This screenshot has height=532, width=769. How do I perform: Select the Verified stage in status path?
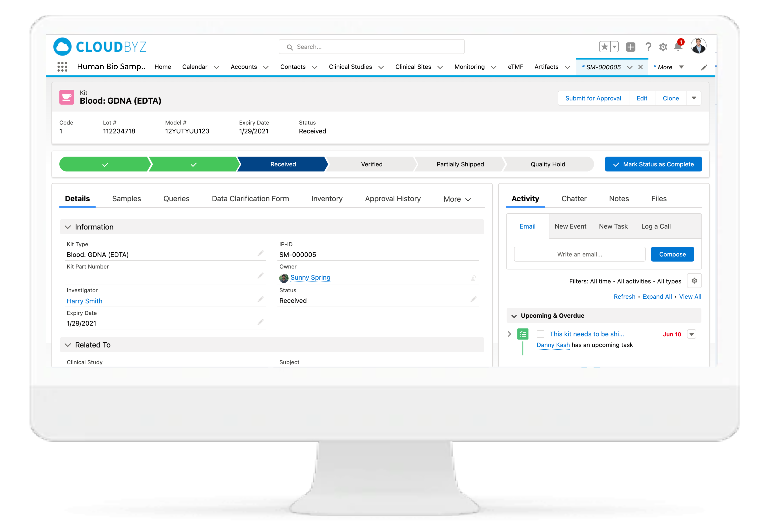[x=371, y=164]
